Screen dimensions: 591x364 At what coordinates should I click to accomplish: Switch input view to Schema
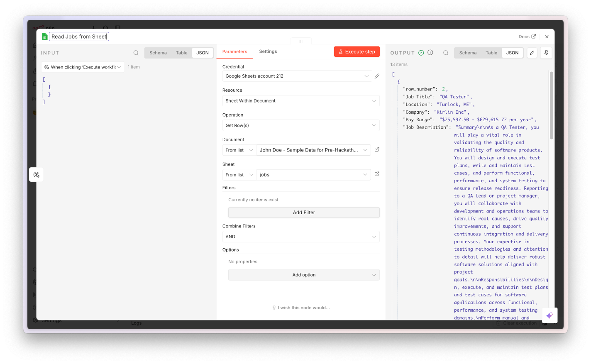click(x=158, y=53)
